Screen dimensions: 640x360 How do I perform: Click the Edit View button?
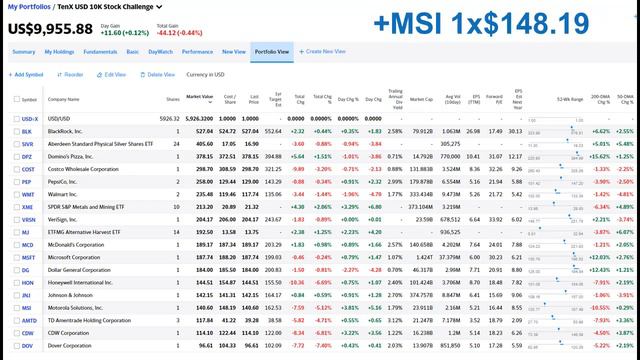(111, 75)
